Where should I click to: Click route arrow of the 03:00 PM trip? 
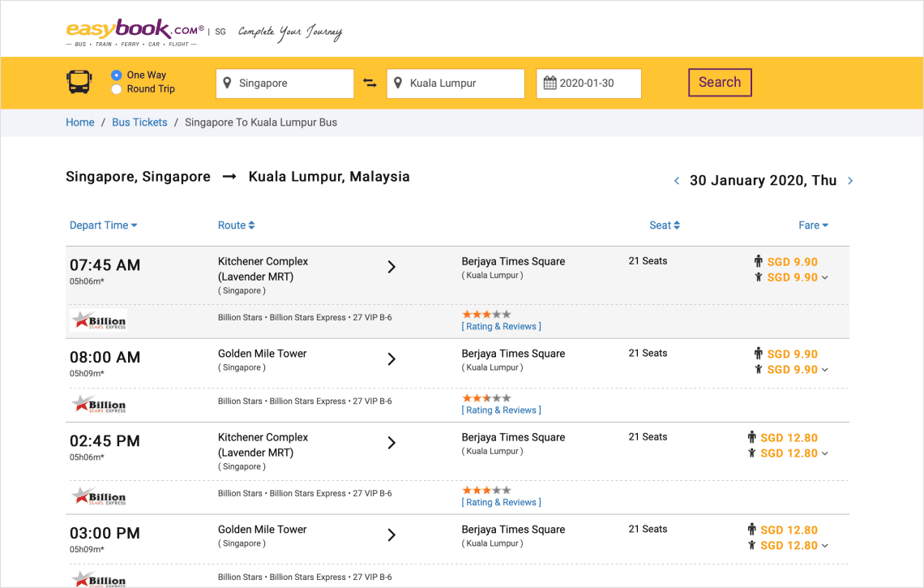391,534
